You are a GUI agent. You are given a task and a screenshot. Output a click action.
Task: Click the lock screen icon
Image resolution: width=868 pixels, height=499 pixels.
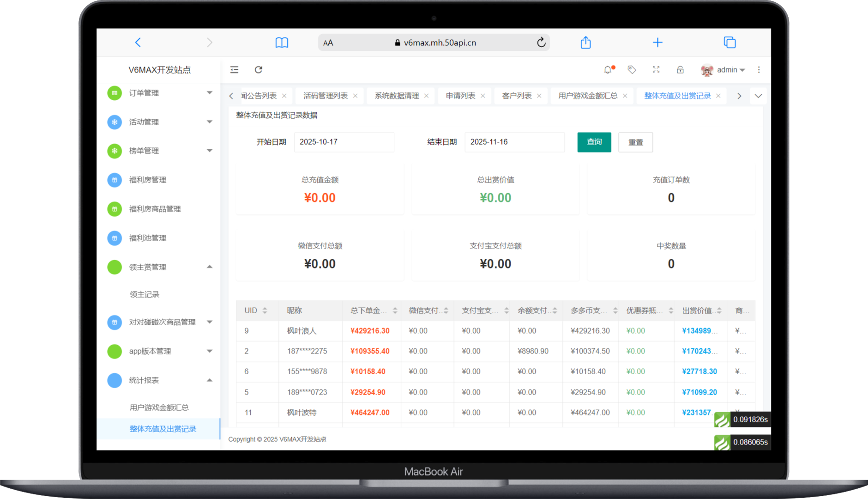(x=680, y=70)
